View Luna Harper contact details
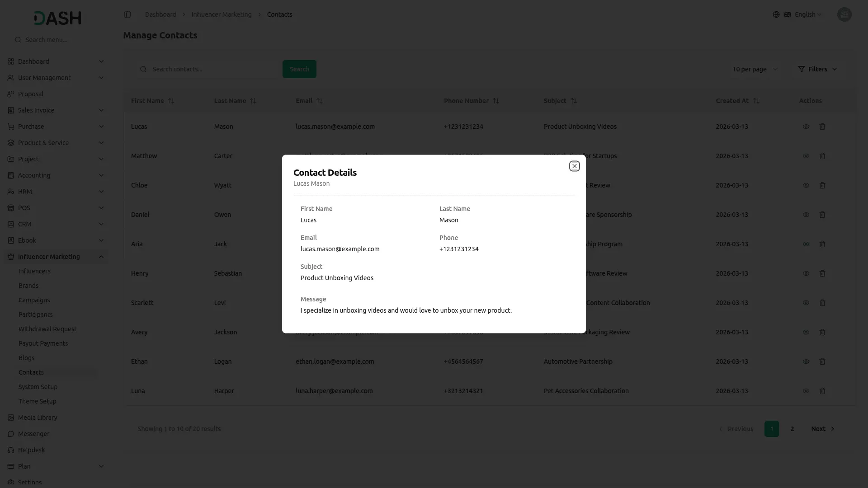The height and width of the screenshot is (488, 868). coord(806,391)
